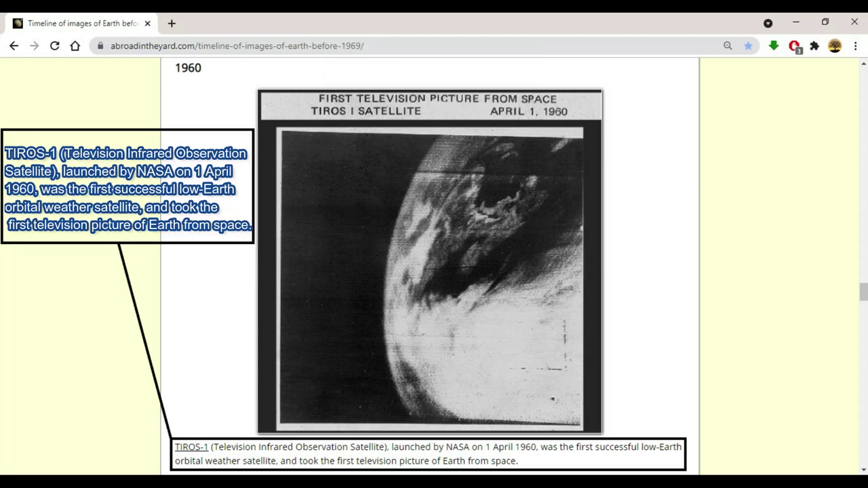Open the green download arrow extension
Screen dimensions: 868x488
[x=774, y=45]
